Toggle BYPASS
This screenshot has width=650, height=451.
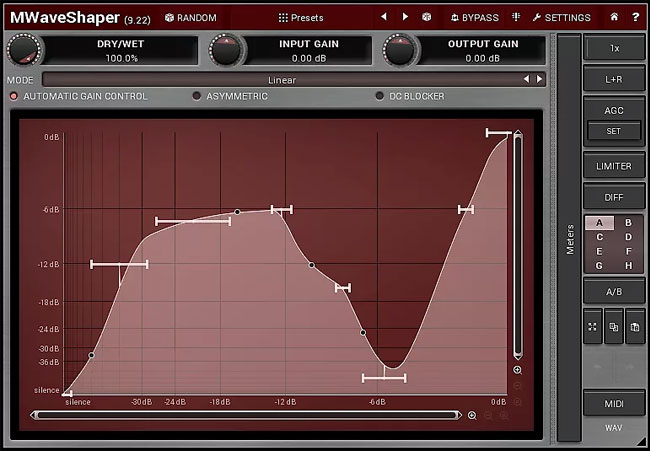pyautogui.click(x=475, y=17)
